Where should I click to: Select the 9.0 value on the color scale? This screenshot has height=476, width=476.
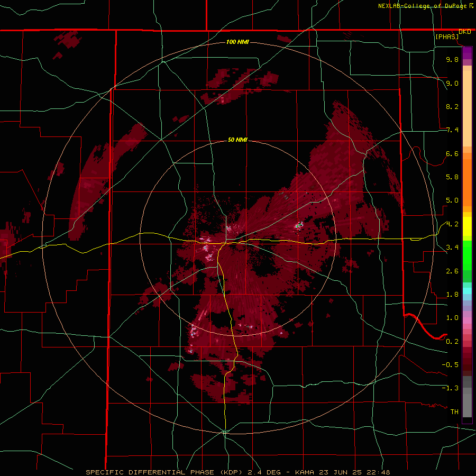pyautogui.click(x=452, y=83)
